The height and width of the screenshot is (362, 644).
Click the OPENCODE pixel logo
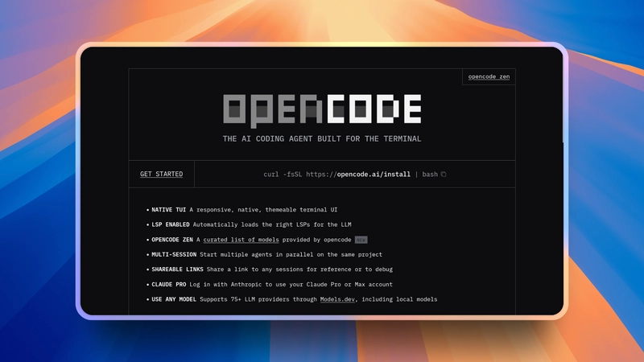pyautogui.click(x=322, y=109)
